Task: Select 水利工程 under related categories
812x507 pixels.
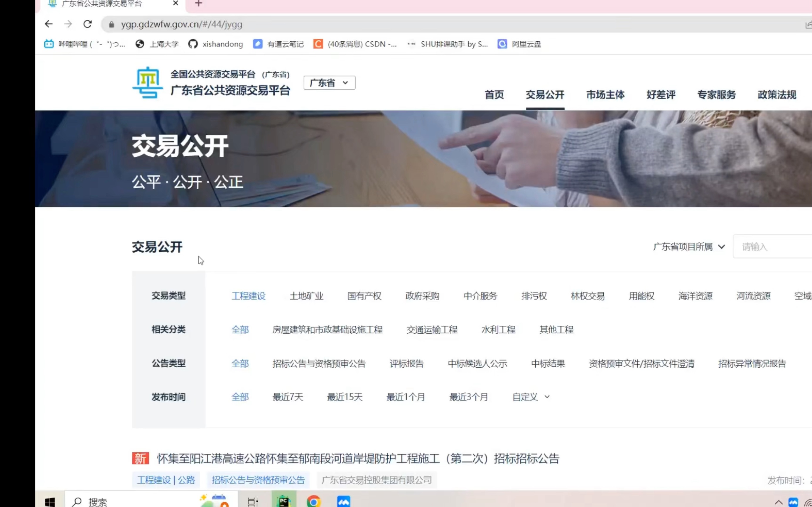Action: coord(498,329)
